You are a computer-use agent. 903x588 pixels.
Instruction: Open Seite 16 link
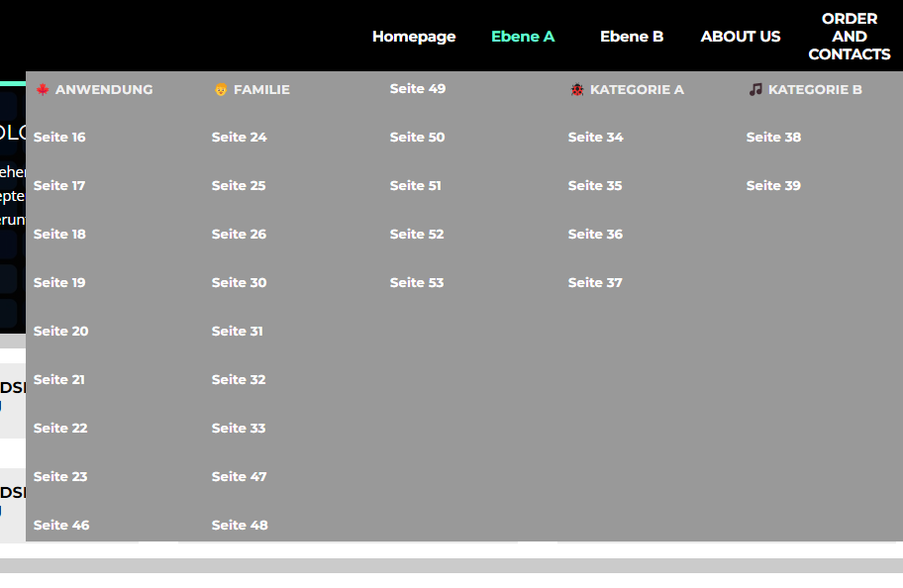pos(59,138)
